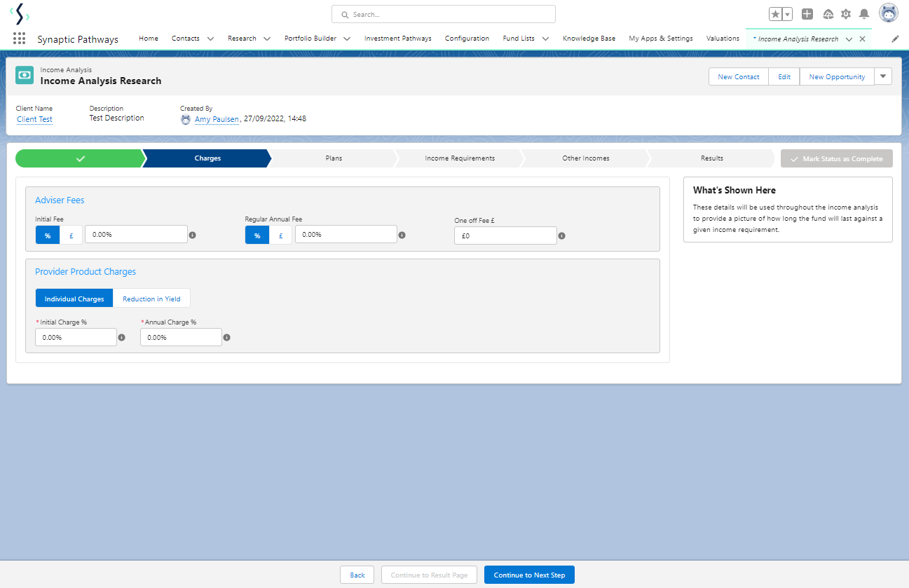
Task: Expand the Fund Lists dropdown chevron
Action: (545, 39)
